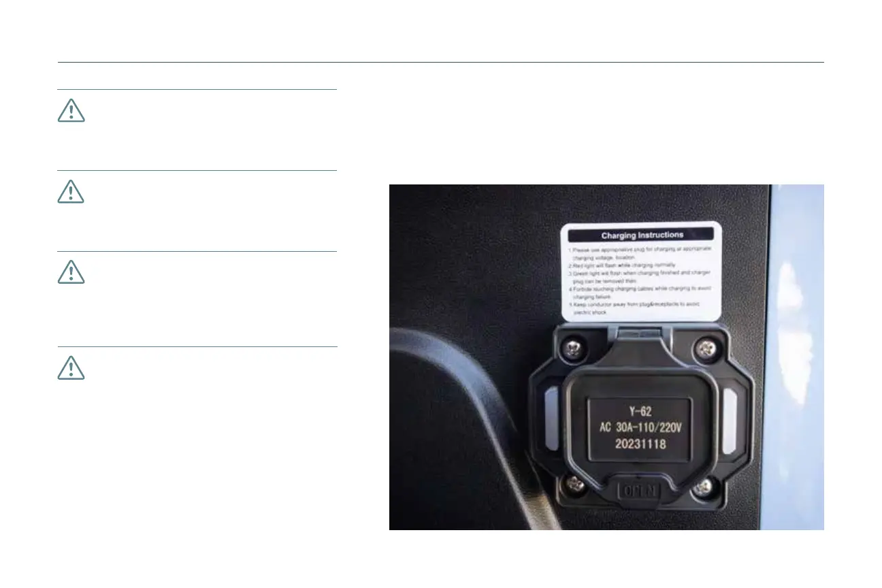Click the bottom-left screw on the charging port

[x=575, y=485]
